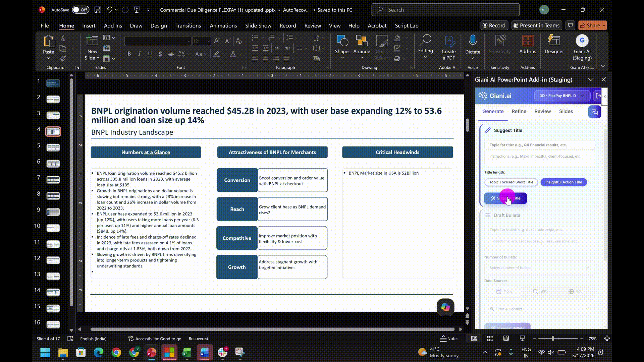Open the Designer pane
The width and height of the screenshot is (644, 362).
[554, 44]
